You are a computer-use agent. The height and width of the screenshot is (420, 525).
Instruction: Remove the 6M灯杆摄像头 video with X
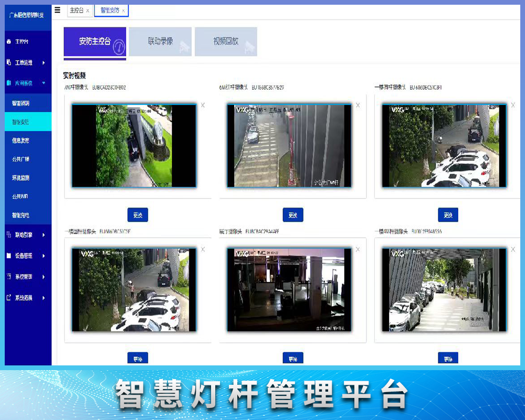pos(358,105)
